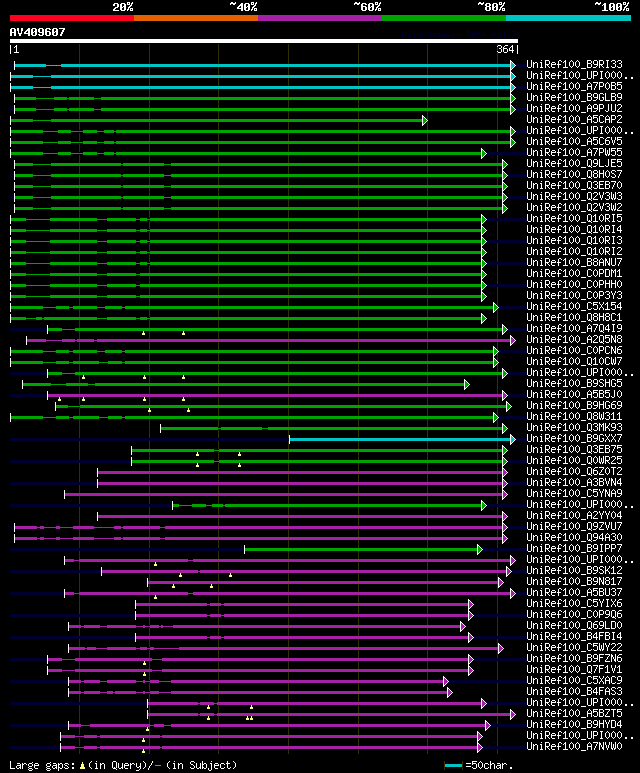Open hit UniRef100_Q9LJE5
The width and height of the screenshot is (640, 773).
pos(574,164)
